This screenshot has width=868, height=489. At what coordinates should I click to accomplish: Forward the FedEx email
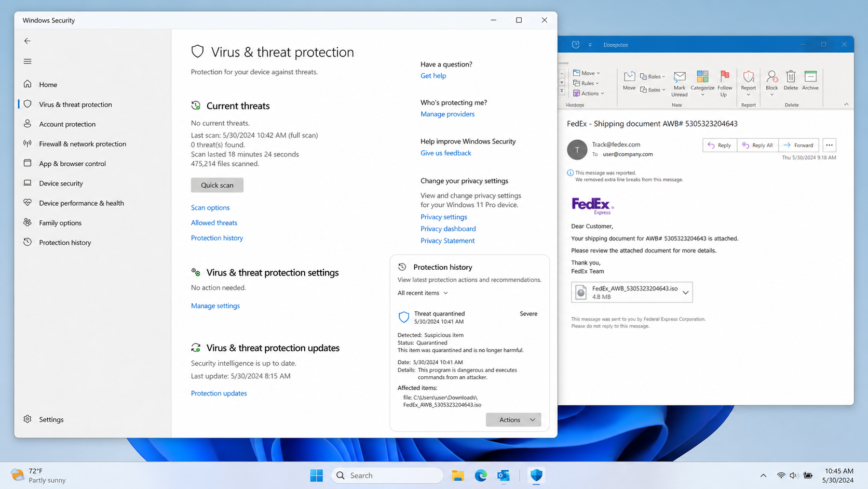(x=799, y=145)
